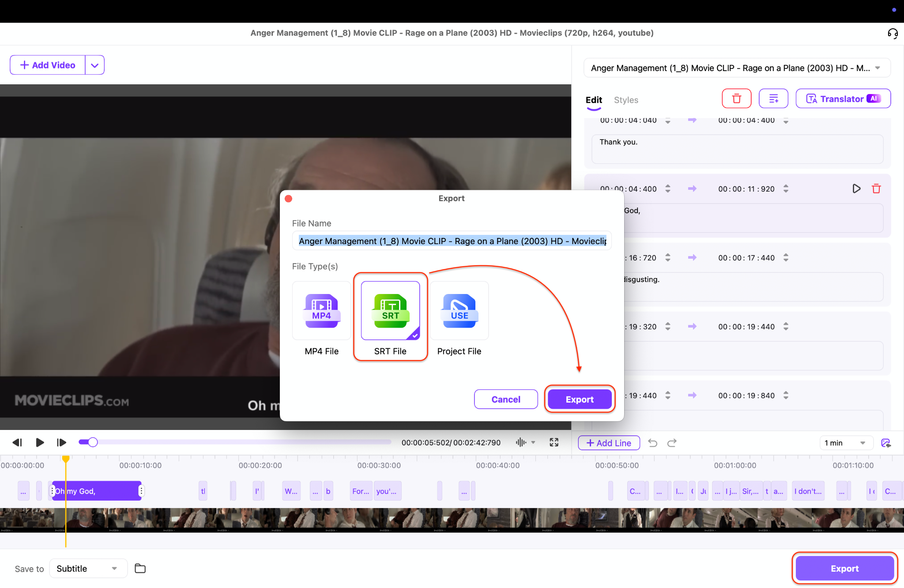Viewport: 904px width, 588px height.
Task: Toggle fullscreen video preview
Action: [x=554, y=442]
